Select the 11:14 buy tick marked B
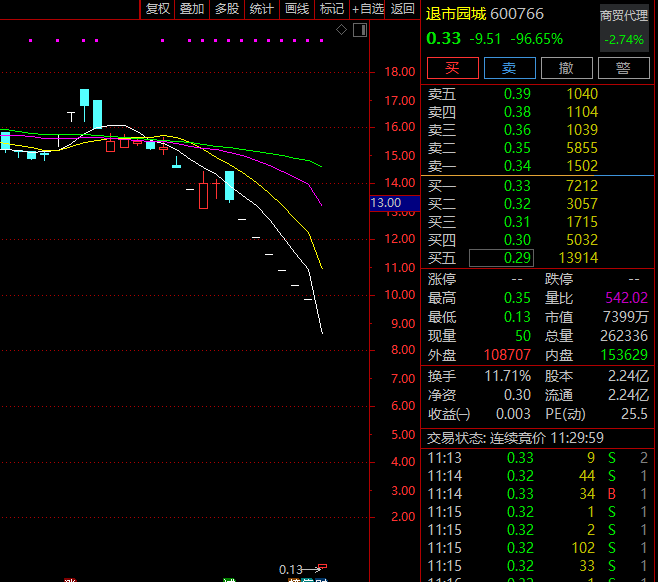The image size is (658, 582). click(537, 494)
